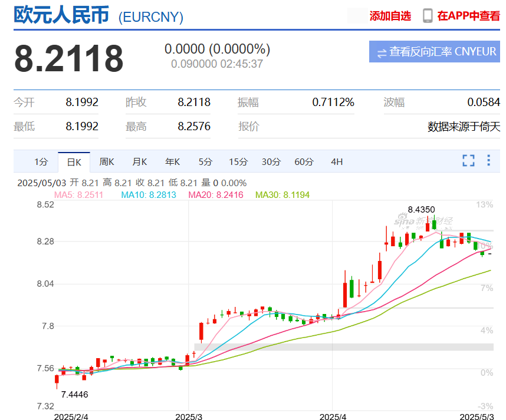
Task: Click the 最低 label
Action: pos(24,127)
